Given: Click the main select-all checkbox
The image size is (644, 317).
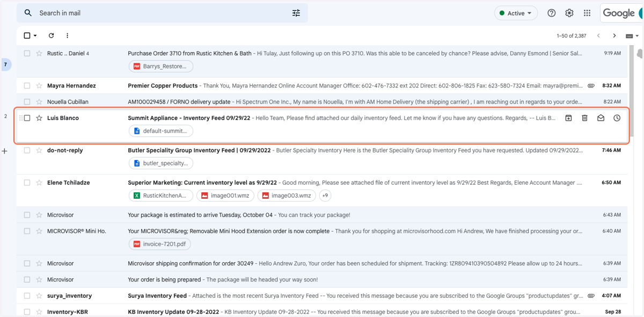Looking at the screenshot, I should pyautogui.click(x=27, y=35).
